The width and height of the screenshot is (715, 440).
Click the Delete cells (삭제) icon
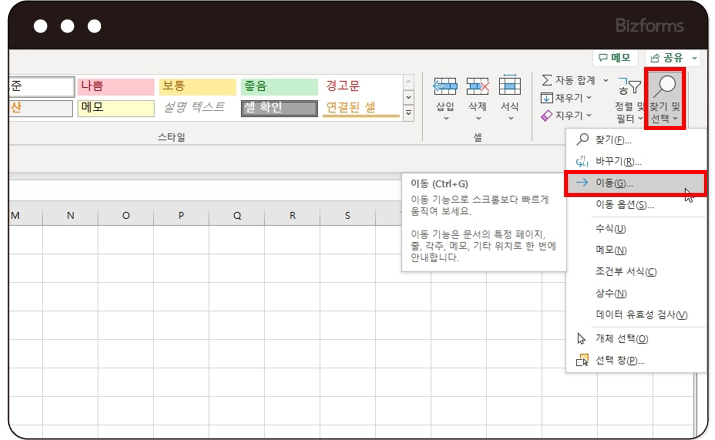click(477, 86)
